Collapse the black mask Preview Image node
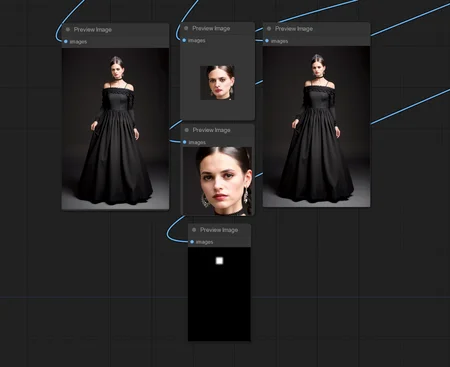 (x=194, y=230)
